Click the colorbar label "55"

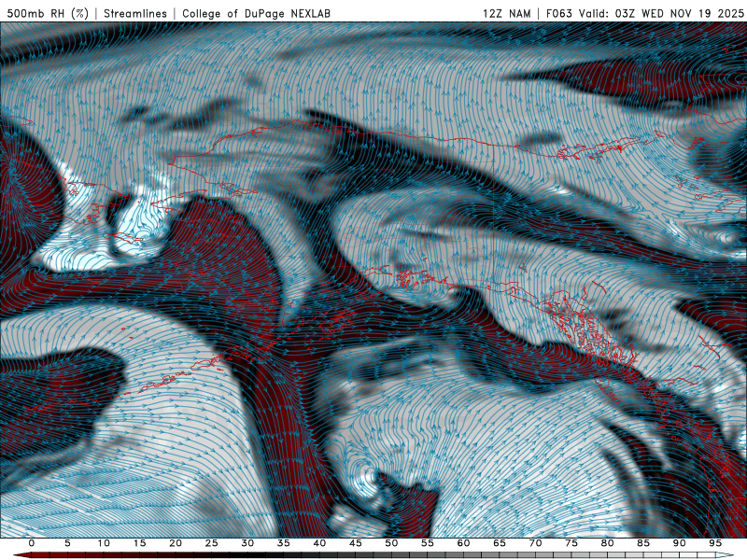coord(428,543)
